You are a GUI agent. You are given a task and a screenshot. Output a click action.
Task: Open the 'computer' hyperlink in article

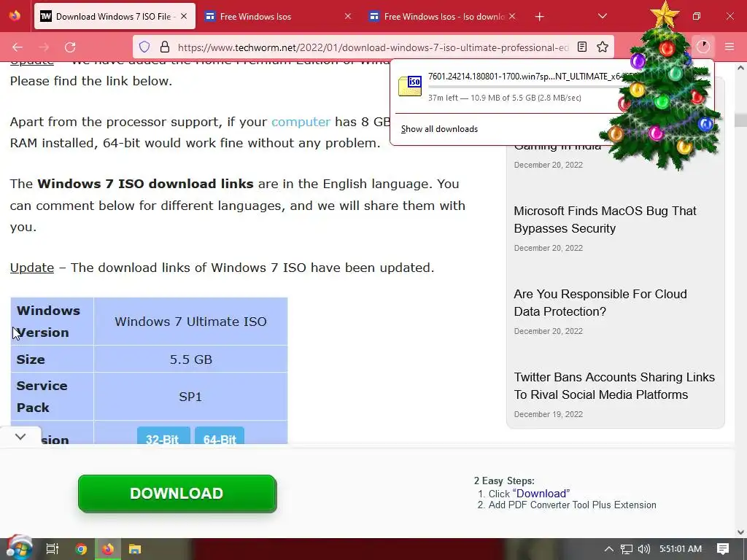coord(301,122)
